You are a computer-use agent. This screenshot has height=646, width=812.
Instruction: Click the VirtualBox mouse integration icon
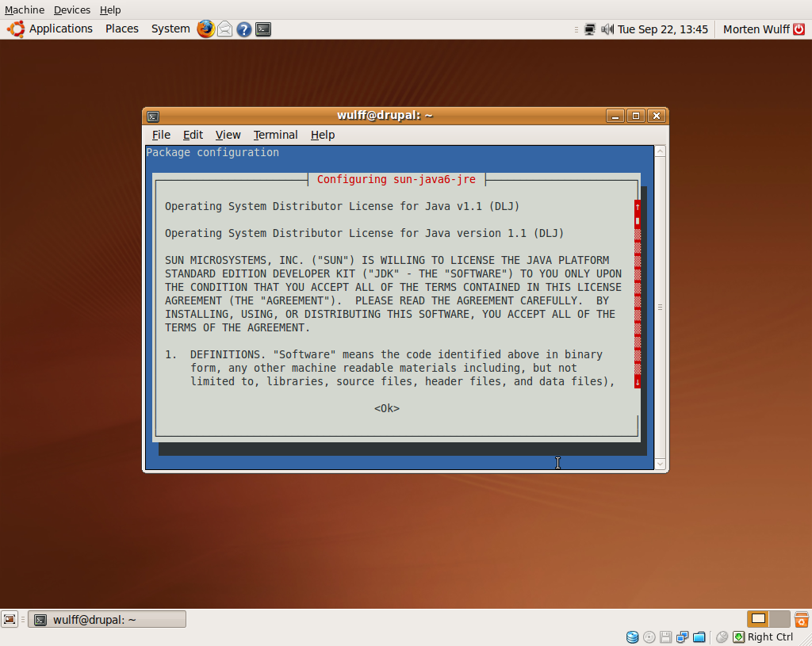[x=722, y=636]
